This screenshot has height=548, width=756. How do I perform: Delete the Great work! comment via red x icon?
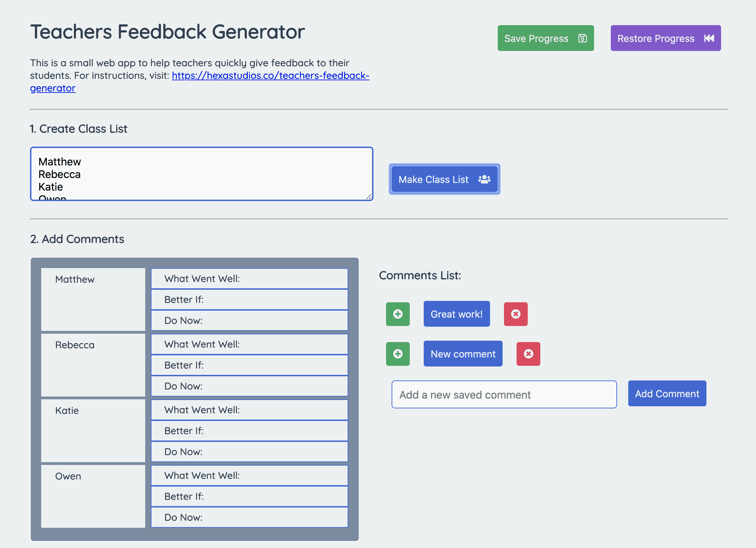[x=516, y=314]
